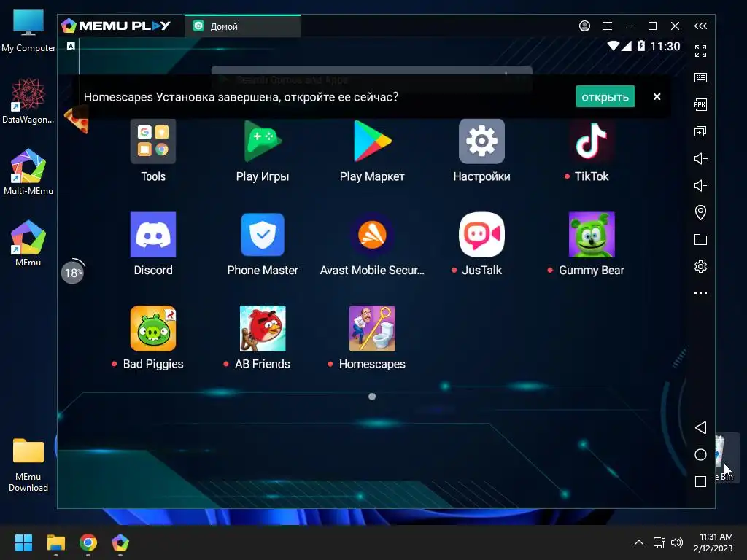
Task: Open Chrome from the taskbar
Action: pos(88,542)
